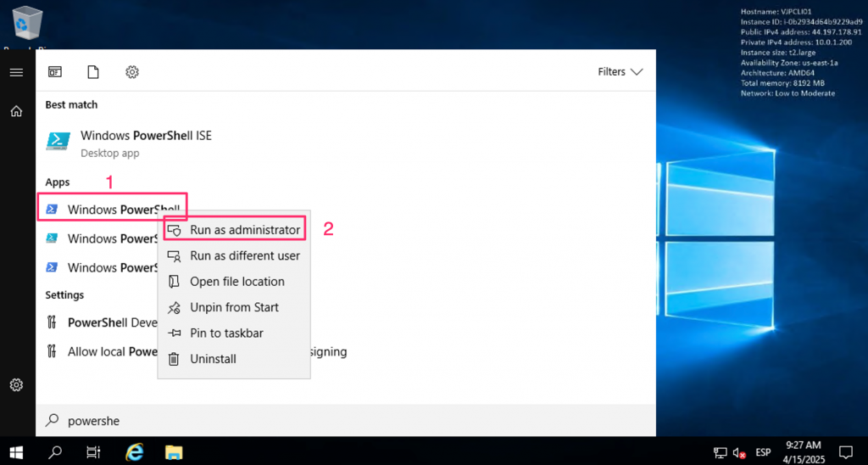Open the hamburger menu in search panel
This screenshot has width=868, height=465.
click(16, 72)
